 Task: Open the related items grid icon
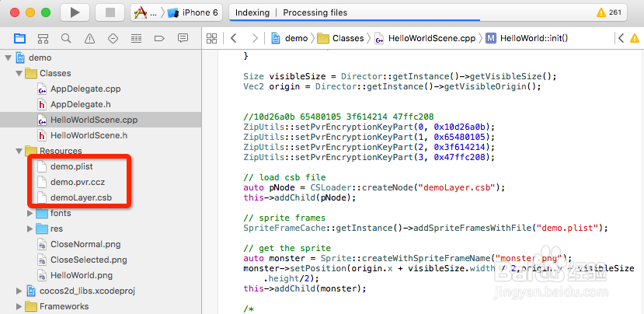(211, 38)
